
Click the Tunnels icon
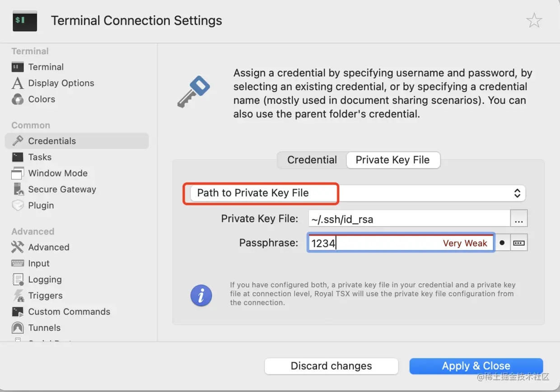click(18, 328)
